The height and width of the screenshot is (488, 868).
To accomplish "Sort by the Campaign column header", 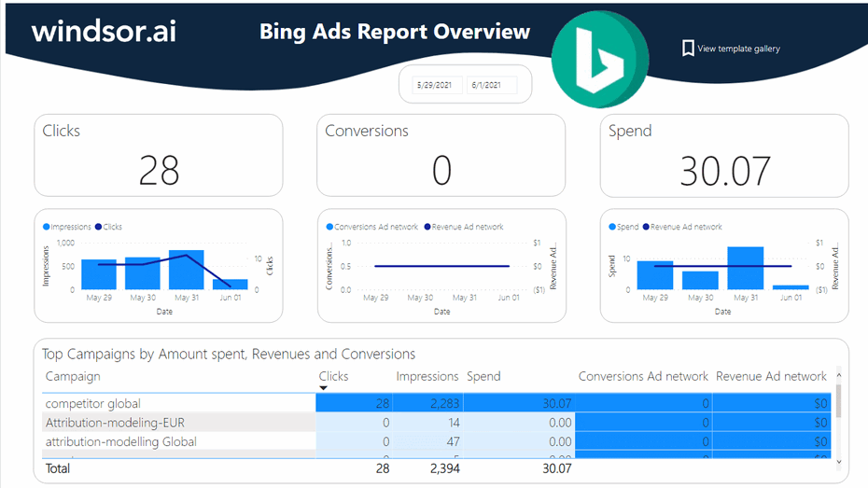I will click(73, 376).
